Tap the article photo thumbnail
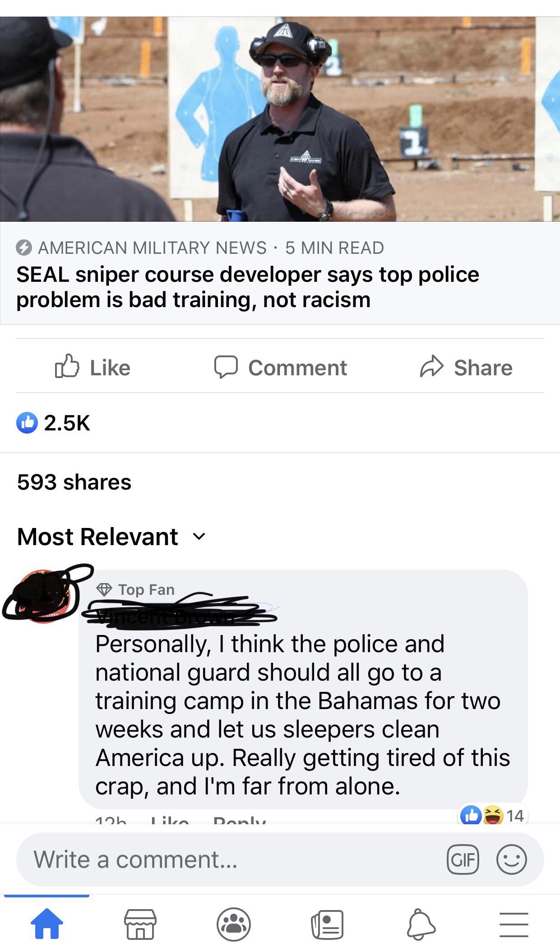The width and height of the screenshot is (560, 948). tap(280, 119)
